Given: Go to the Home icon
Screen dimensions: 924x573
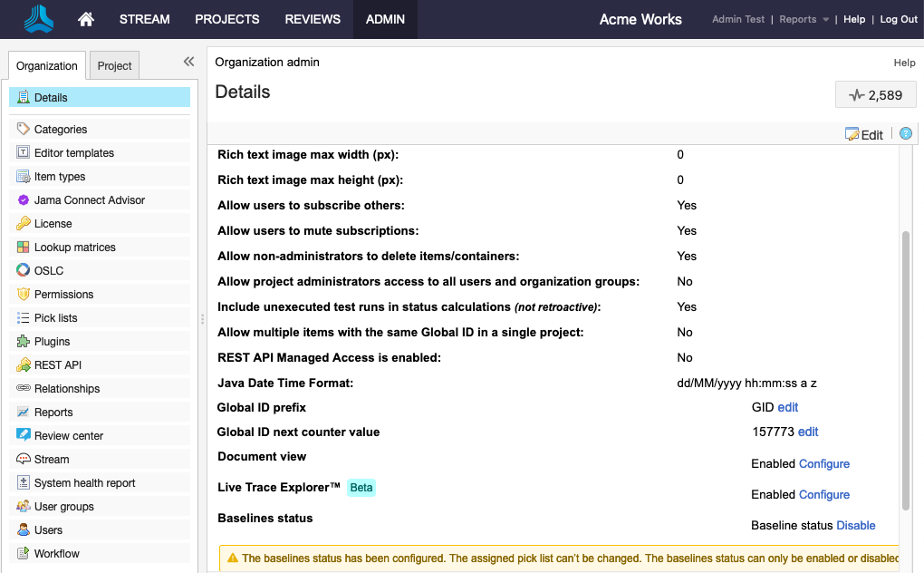Looking at the screenshot, I should 86,19.
